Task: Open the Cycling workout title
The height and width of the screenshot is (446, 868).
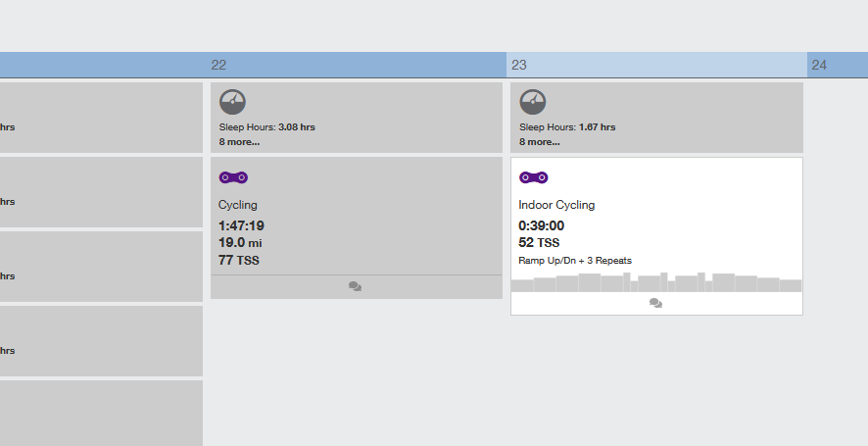Action: (238, 205)
